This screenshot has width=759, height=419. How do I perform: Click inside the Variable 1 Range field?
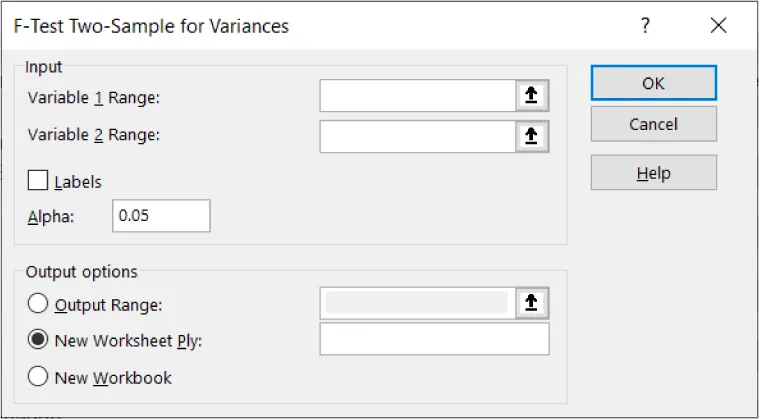[x=417, y=96]
